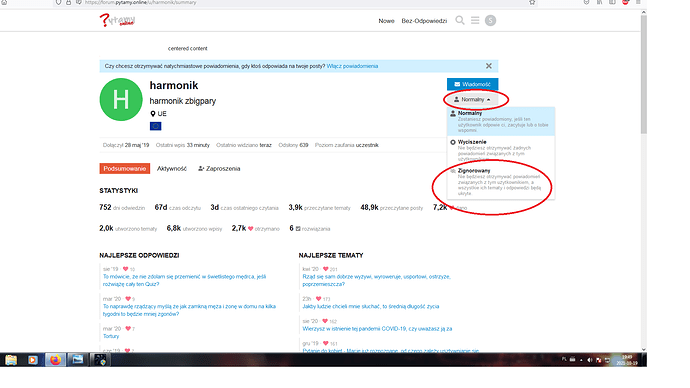Switch to Podsumowanie tab
This screenshot has height=388, width=690.
(x=125, y=168)
